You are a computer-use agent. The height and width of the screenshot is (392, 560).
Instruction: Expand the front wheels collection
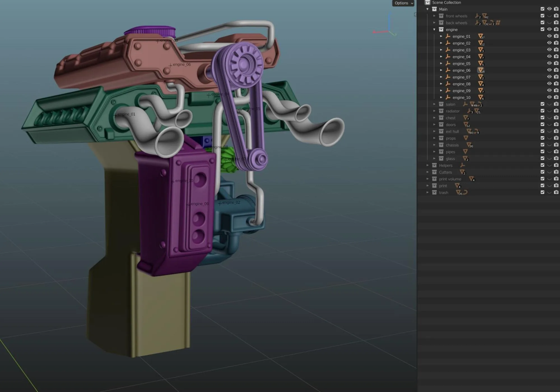pyautogui.click(x=434, y=16)
